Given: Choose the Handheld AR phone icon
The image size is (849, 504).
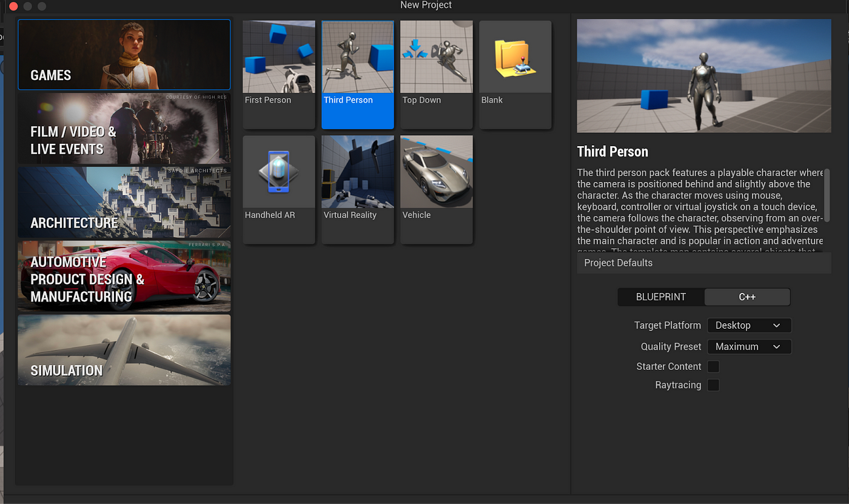Looking at the screenshot, I should click(x=279, y=172).
